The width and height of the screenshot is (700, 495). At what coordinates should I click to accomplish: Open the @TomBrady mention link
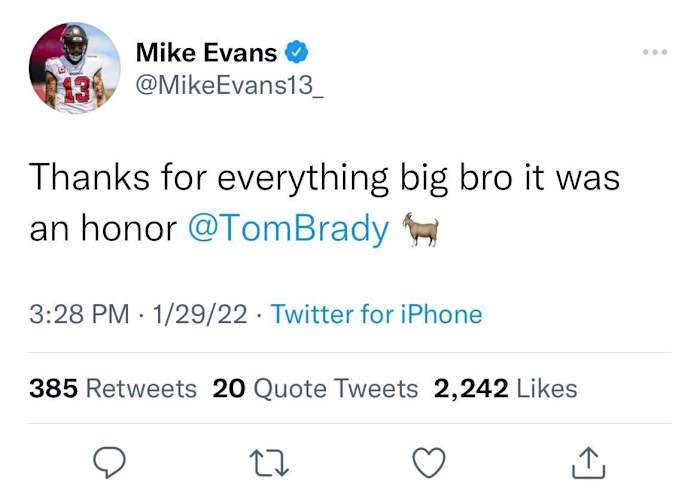coord(288,229)
